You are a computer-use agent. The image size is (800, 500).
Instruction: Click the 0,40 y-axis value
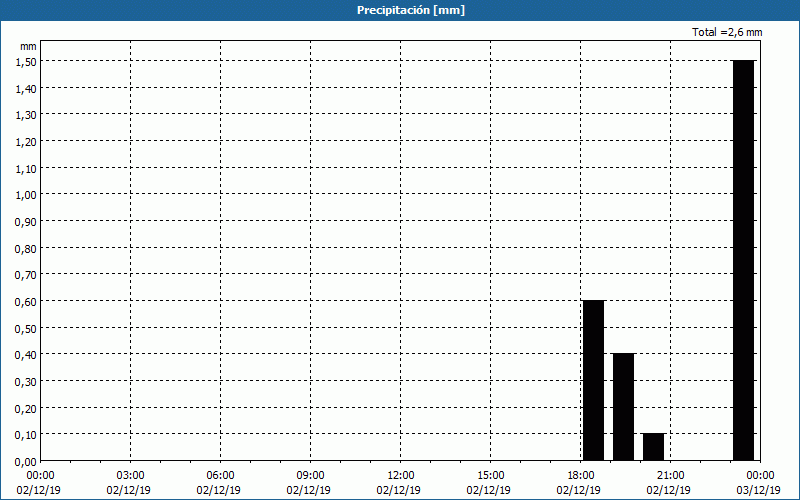(26, 354)
